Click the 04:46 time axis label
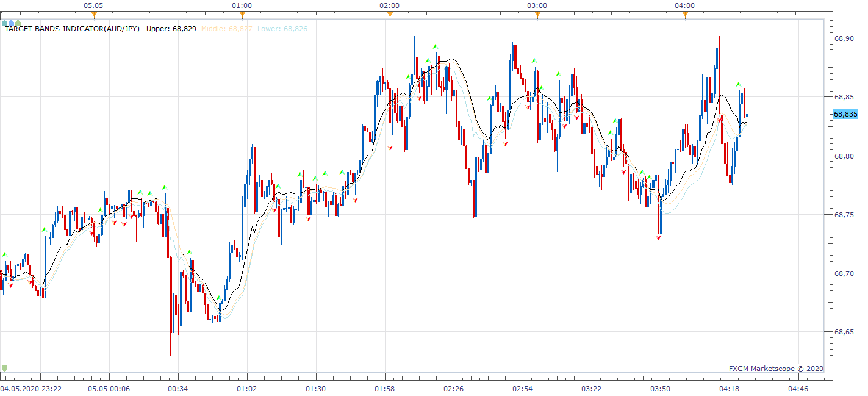 798,389
